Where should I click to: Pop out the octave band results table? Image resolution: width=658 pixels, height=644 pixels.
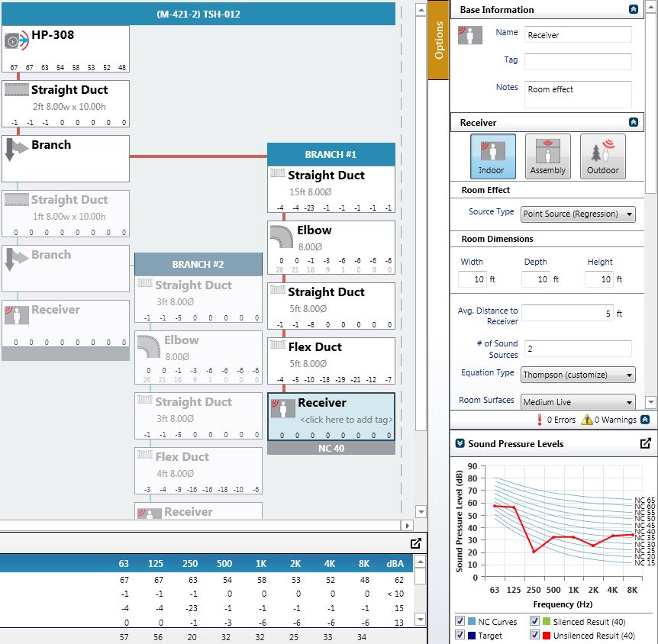click(x=416, y=543)
